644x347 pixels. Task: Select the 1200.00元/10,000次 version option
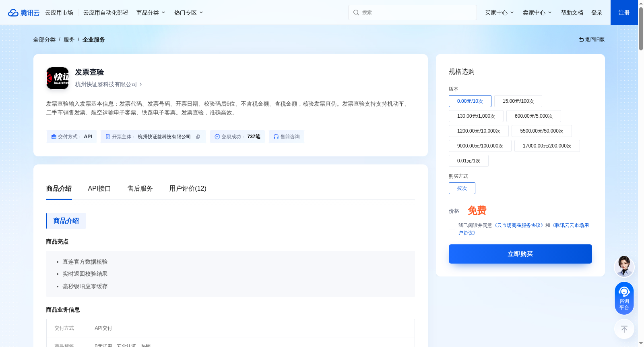tap(479, 131)
